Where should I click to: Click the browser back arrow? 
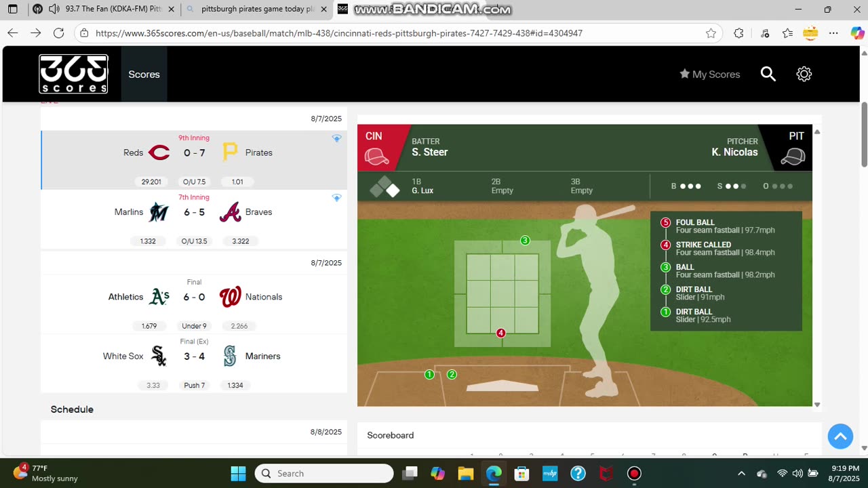(12, 33)
